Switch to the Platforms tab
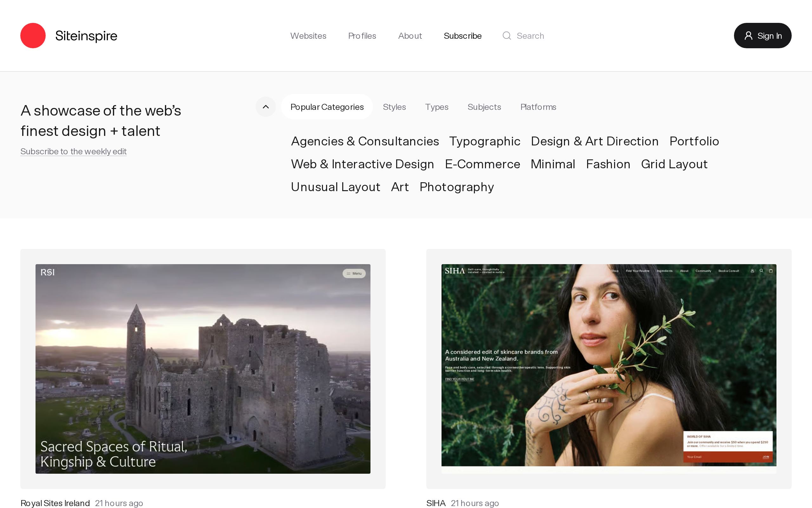 tap(538, 107)
